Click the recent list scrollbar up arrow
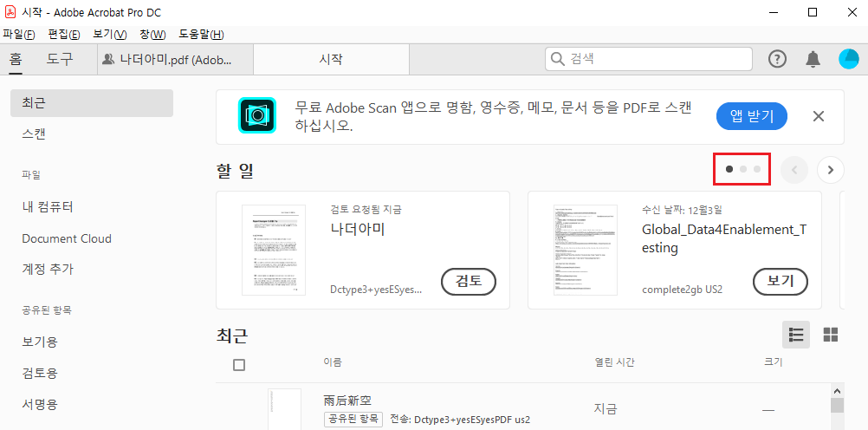868x430 pixels. pyautogui.click(x=838, y=391)
